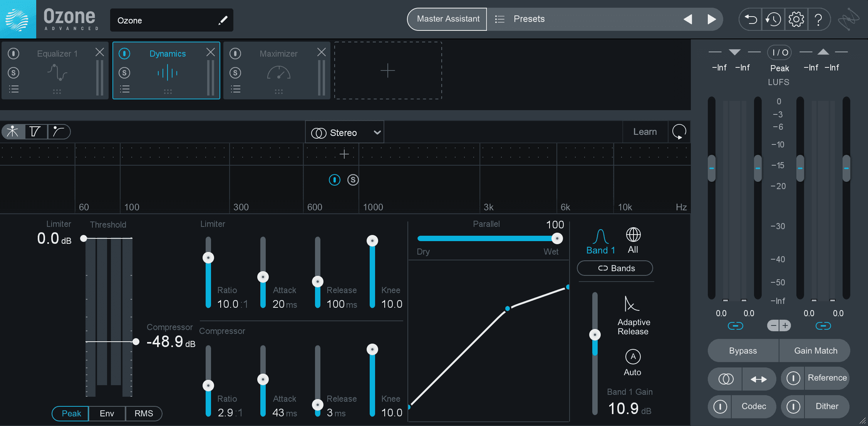The height and width of the screenshot is (426, 868).
Task: Go to previous preset arrow
Action: coord(688,19)
